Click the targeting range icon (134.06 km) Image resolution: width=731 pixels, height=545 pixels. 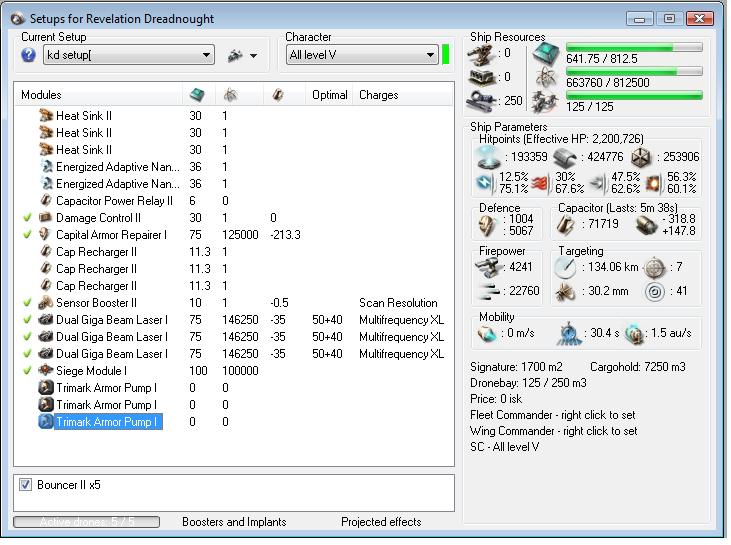tap(565, 268)
